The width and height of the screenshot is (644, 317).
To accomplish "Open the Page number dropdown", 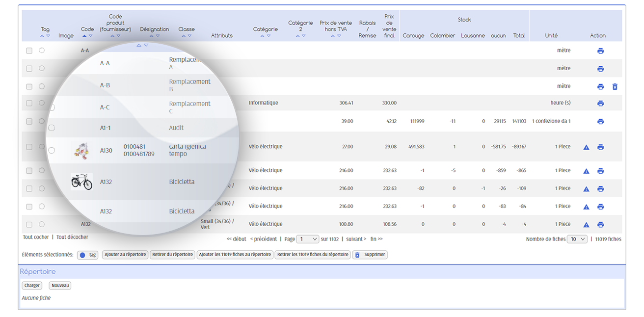I will tap(308, 239).
